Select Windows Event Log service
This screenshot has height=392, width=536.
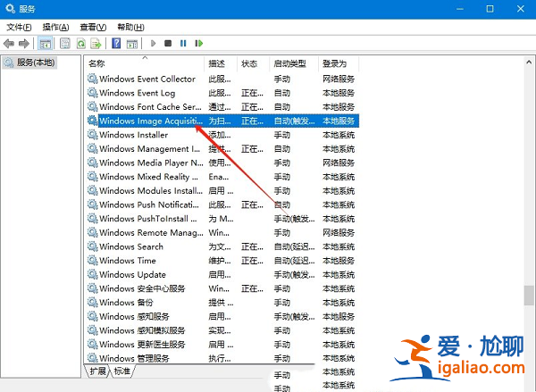pos(222,93)
